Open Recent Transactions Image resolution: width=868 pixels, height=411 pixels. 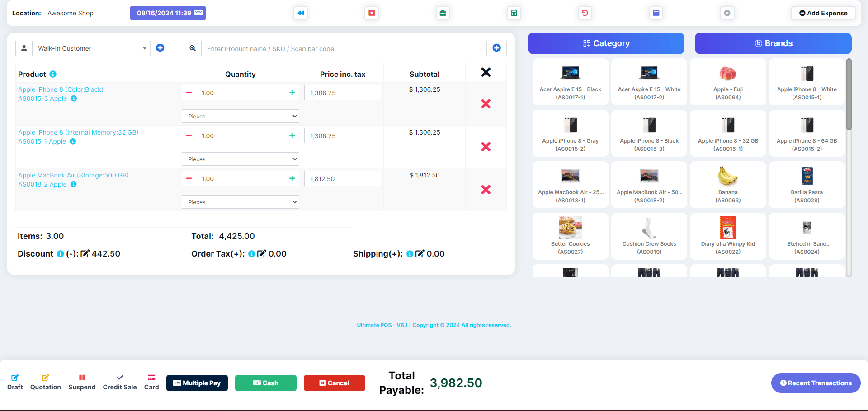[816, 383]
